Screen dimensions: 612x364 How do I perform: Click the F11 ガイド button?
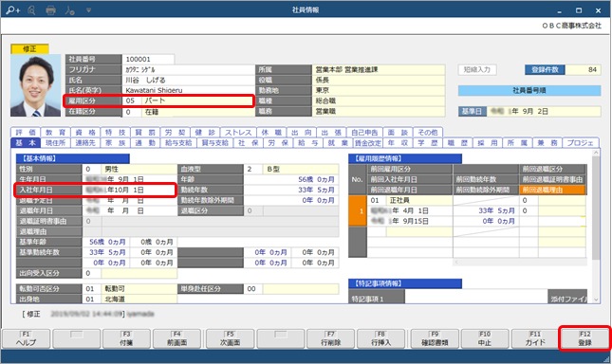[x=535, y=338]
